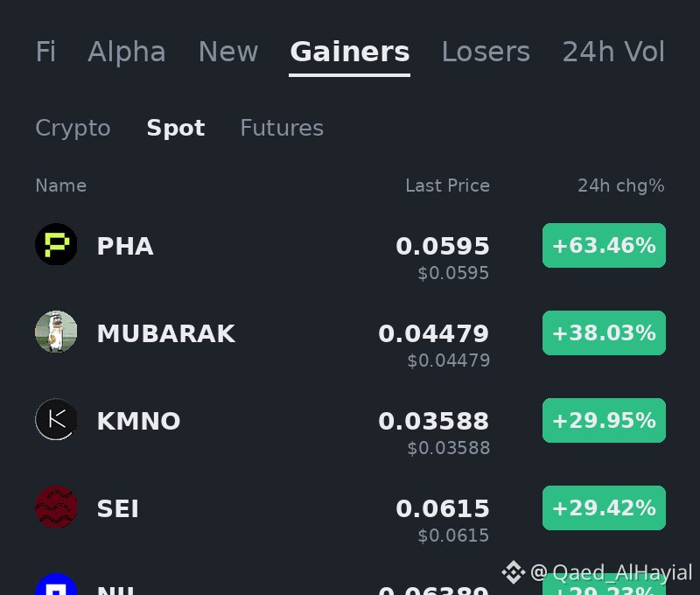
Task: Switch to the Futures sub-tab
Action: click(x=282, y=128)
